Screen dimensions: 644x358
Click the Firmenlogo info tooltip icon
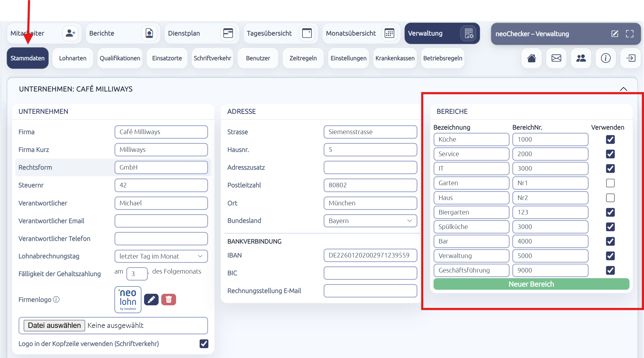point(56,299)
